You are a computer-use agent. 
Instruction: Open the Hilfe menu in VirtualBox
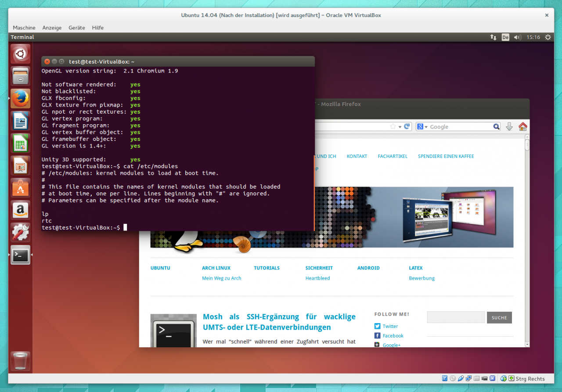98,28
